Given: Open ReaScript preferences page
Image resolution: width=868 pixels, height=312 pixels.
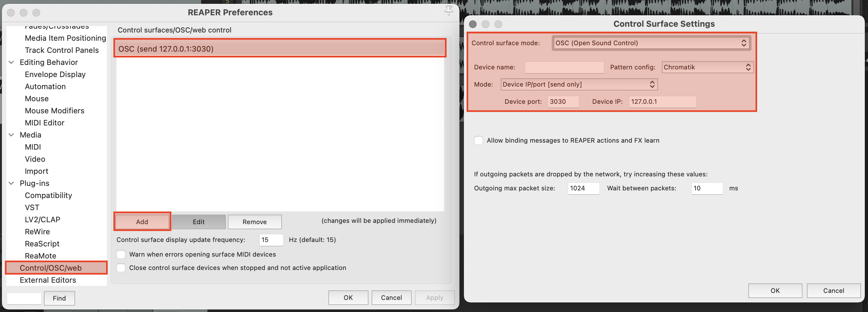Looking at the screenshot, I should pos(42,244).
